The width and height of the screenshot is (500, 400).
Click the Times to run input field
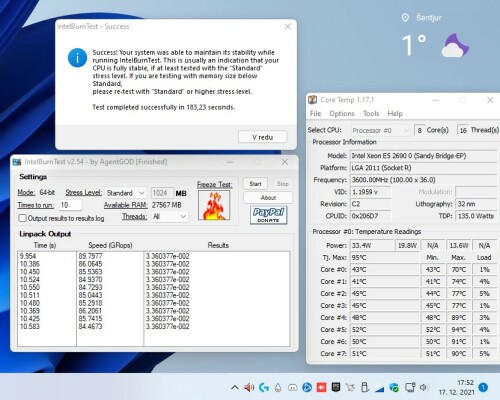[x=70, y=205]
